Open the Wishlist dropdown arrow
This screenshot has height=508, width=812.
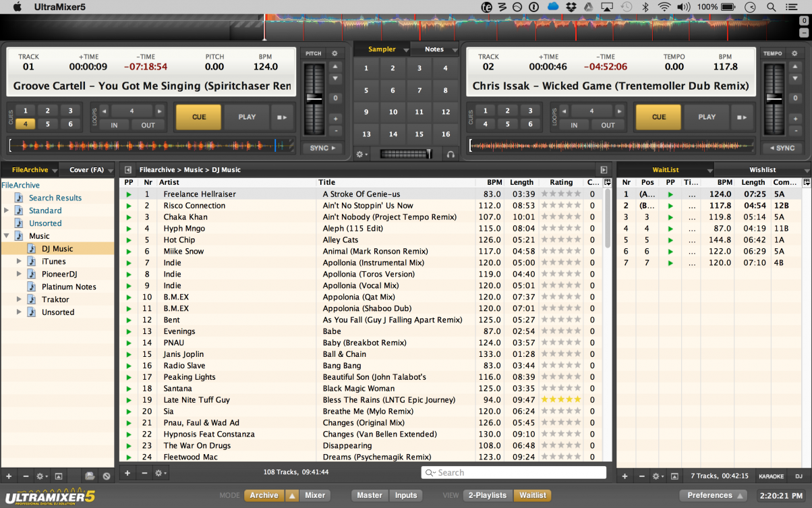click(807, 171)
